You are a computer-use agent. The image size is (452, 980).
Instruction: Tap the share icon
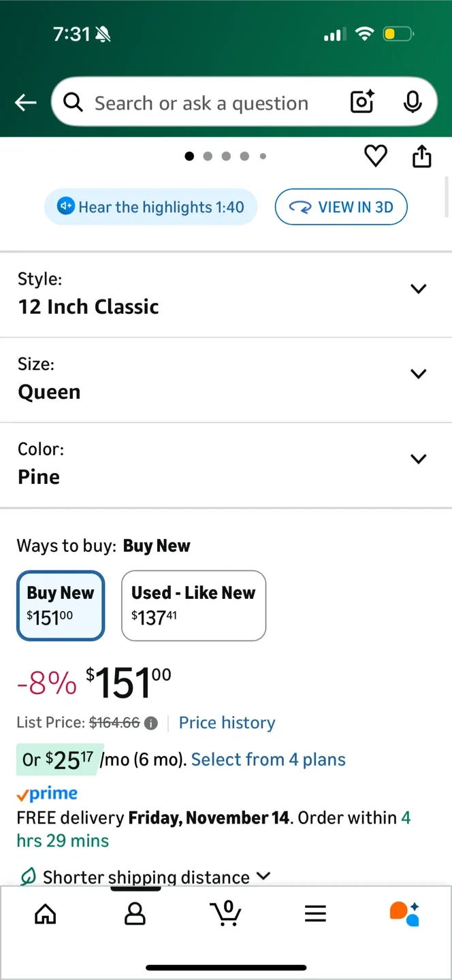[x=422, y=157]
